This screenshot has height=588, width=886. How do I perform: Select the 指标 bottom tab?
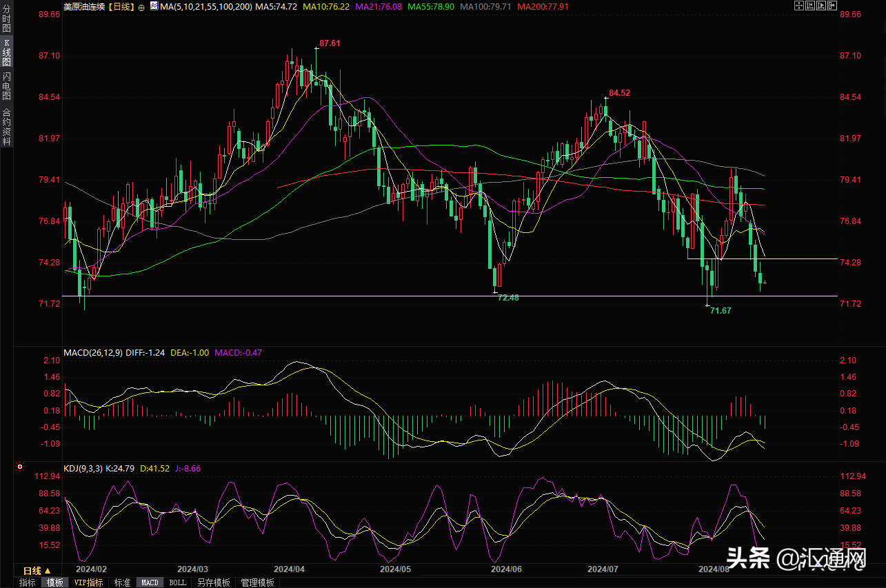point(28,582)
